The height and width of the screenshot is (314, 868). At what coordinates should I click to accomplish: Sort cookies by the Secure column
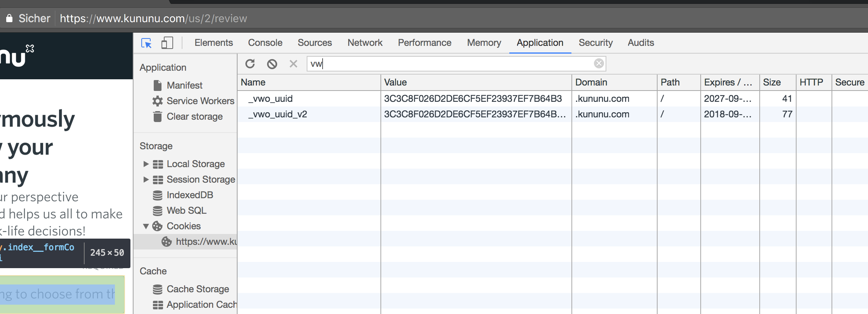tap(850, 82)
